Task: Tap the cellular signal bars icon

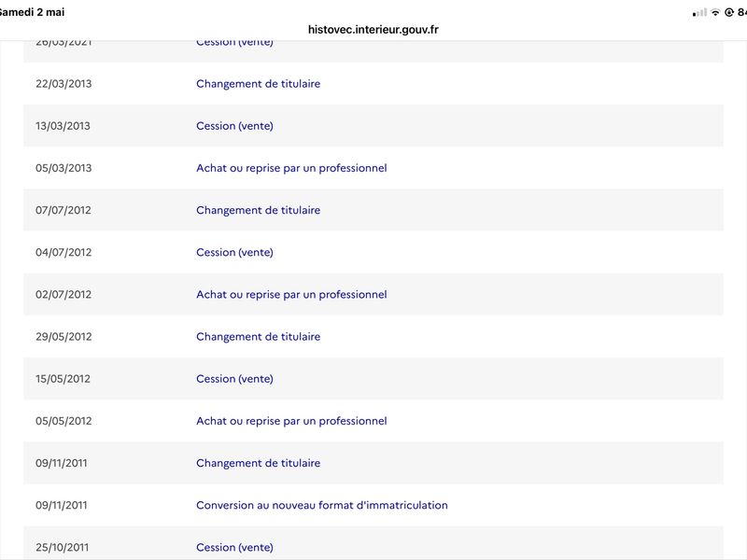Action: [699, 13]
